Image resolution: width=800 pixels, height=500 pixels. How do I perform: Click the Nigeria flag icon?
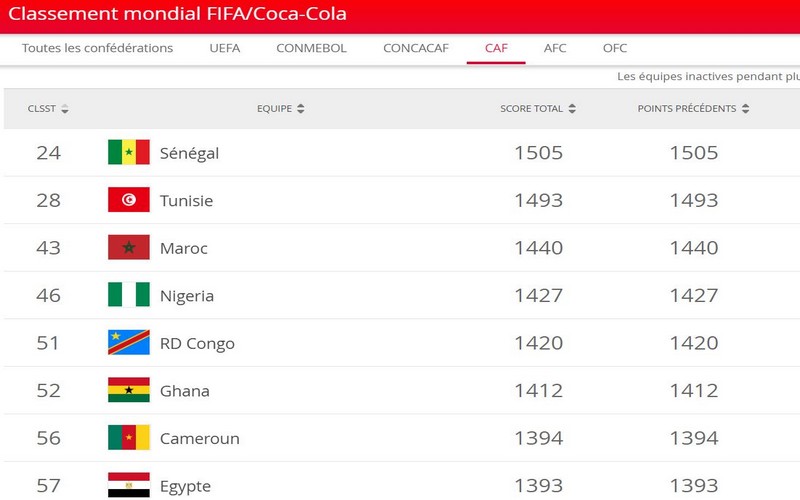[129, 295]
